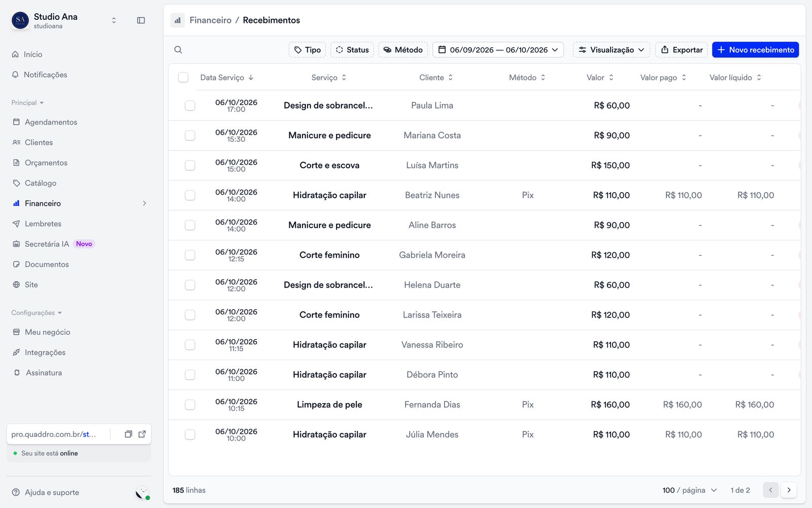Open the Studio Ana workspace switcher
Screen dimensions: 812x508
click(114, 20)
